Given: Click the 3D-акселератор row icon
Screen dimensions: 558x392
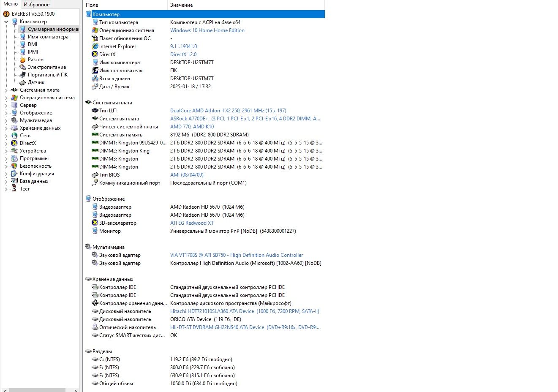Looking at the screenshot, I should (95, 223).
